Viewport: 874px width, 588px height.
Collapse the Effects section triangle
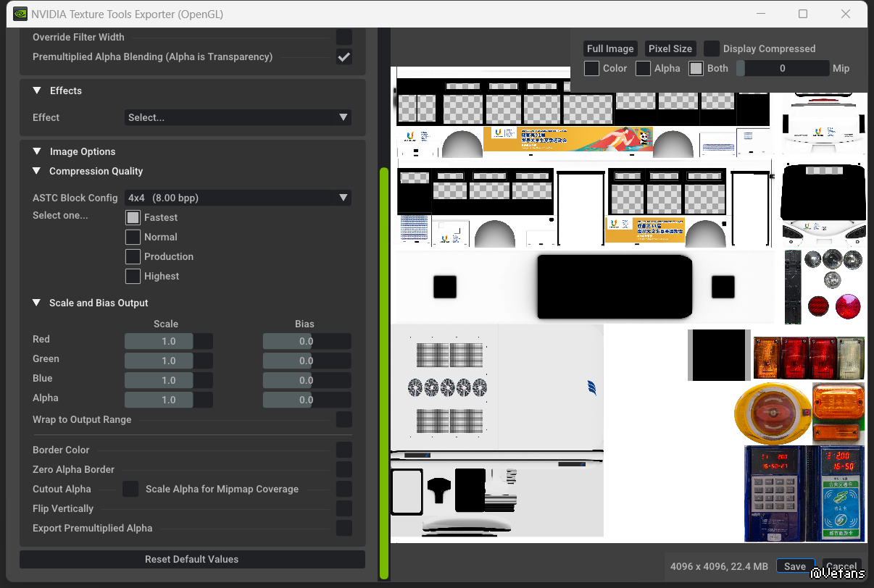coord(37,91)
